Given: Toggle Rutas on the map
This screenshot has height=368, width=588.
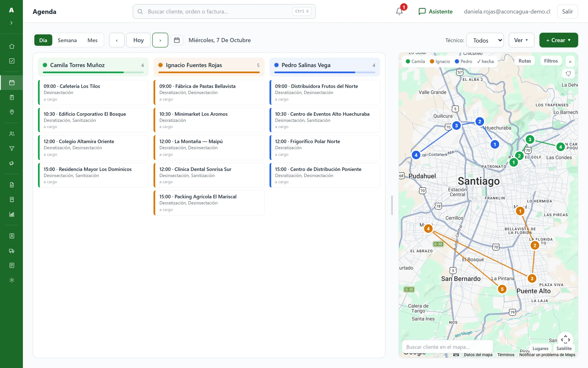Looking at the screenshot, I should pos(525,61).
